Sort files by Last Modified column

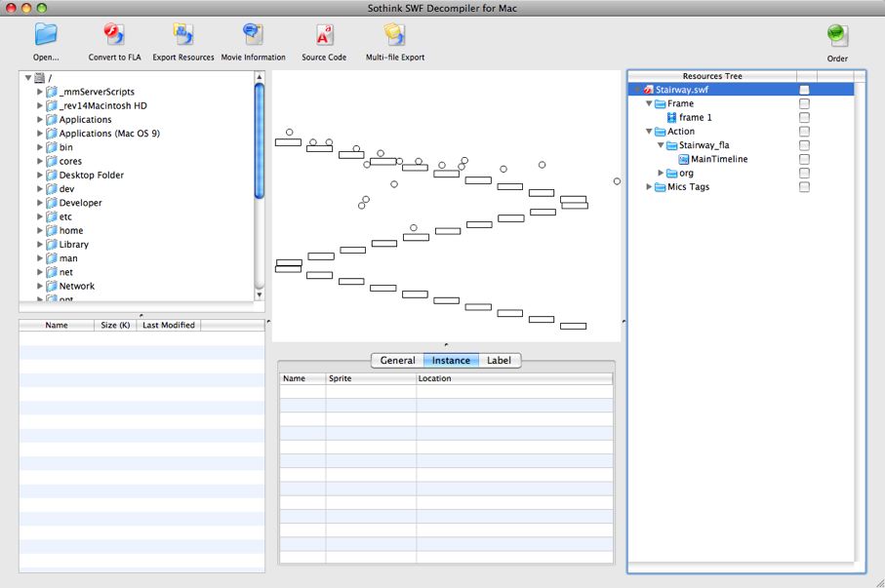[x=169, y=326]
